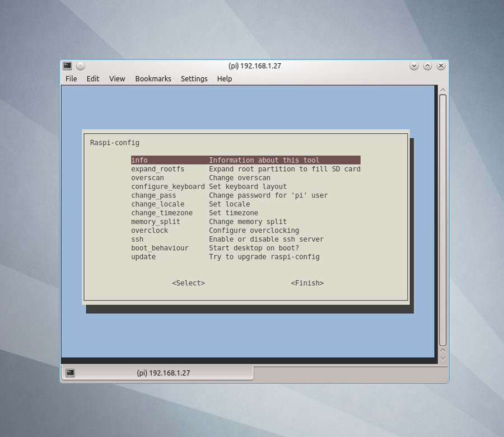
Task: Open the Help menu
Action: pos(225,79)
